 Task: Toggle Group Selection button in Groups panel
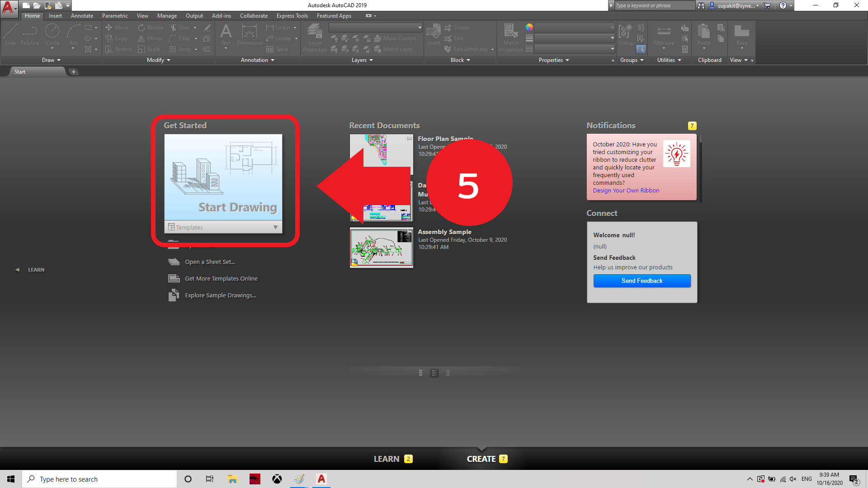pos(641,49)
